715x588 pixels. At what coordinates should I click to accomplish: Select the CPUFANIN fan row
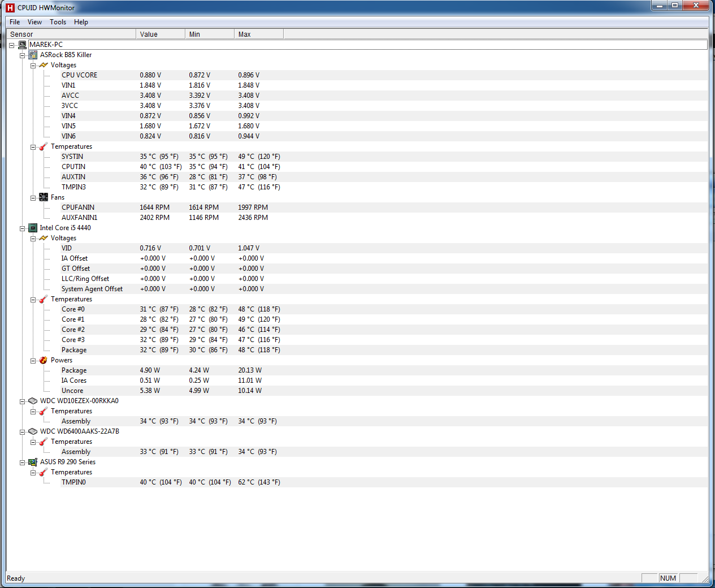(384, 207)
